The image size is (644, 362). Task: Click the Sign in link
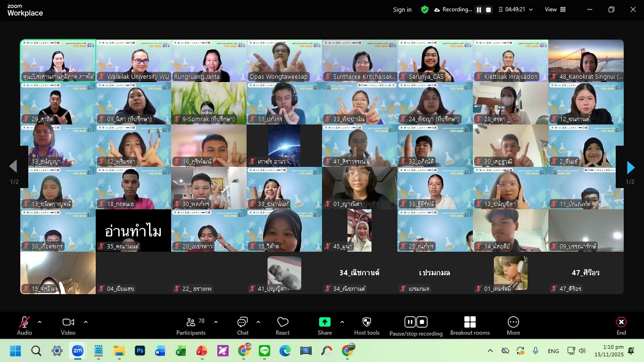click(x=402, y=9)
